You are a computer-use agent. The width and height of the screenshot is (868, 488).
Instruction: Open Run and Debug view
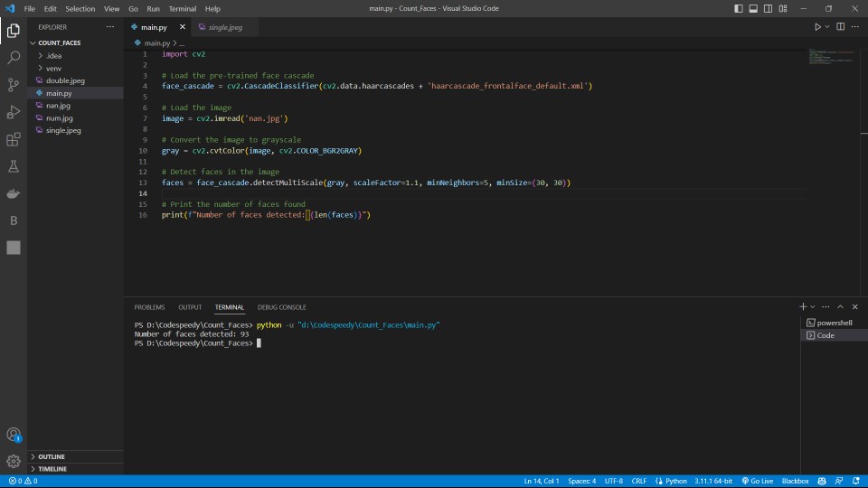pos(14,112)
